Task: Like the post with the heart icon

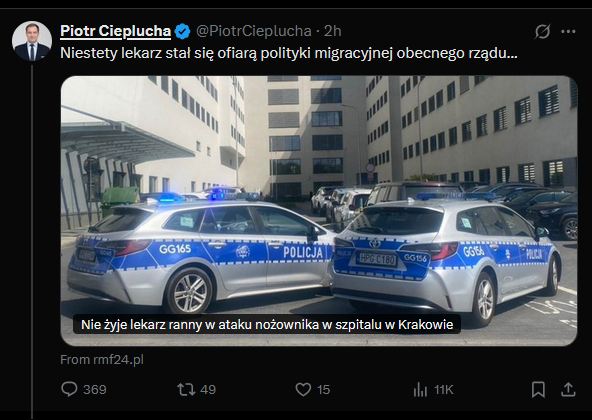Action: click(303, 389)
